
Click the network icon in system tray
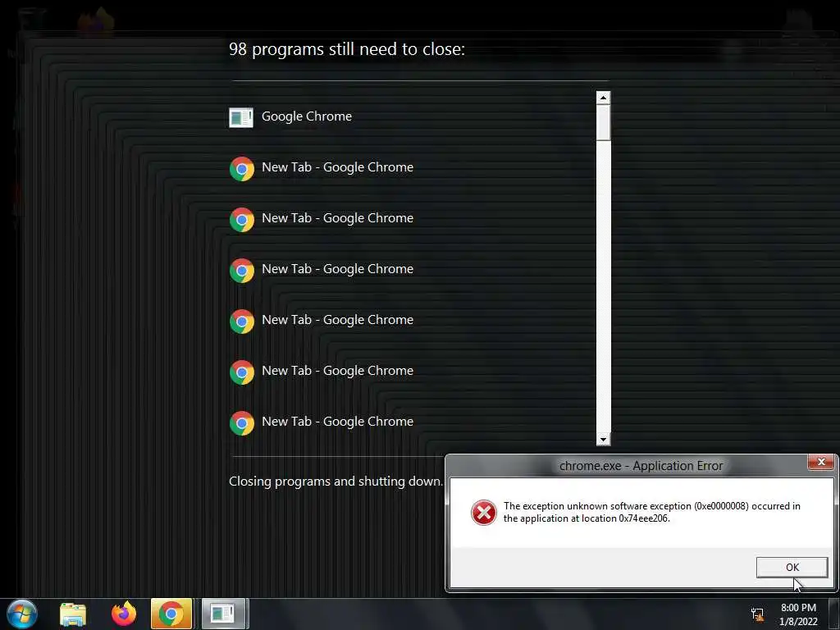pyautogui.click(x=757, y=614)
